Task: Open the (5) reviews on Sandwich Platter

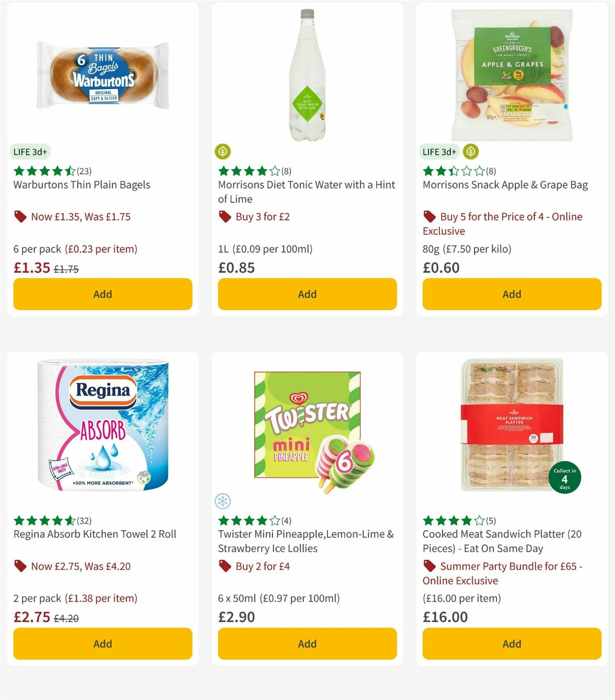Action: 491,520
